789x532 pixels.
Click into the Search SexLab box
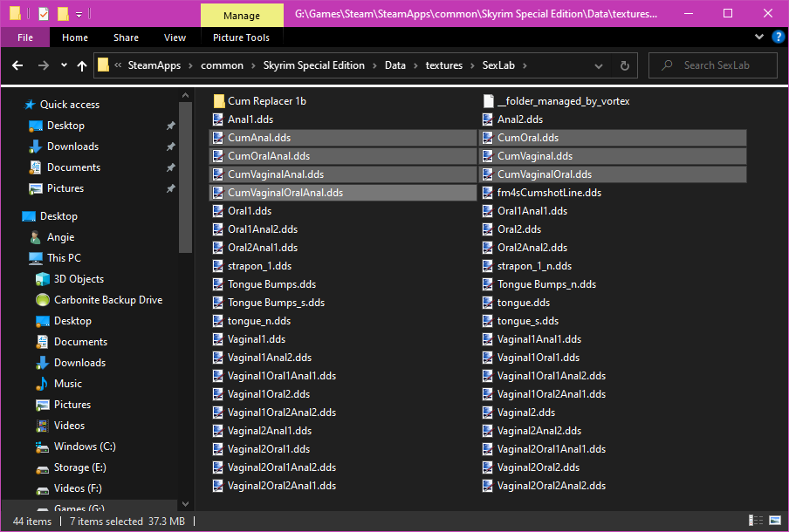point(713,65)
